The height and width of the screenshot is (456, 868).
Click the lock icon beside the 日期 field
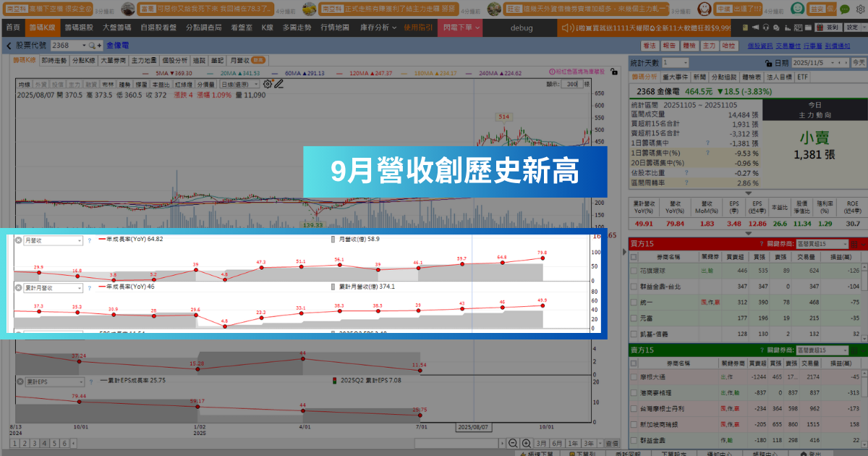pyautogui.click(x=769, y=63)
